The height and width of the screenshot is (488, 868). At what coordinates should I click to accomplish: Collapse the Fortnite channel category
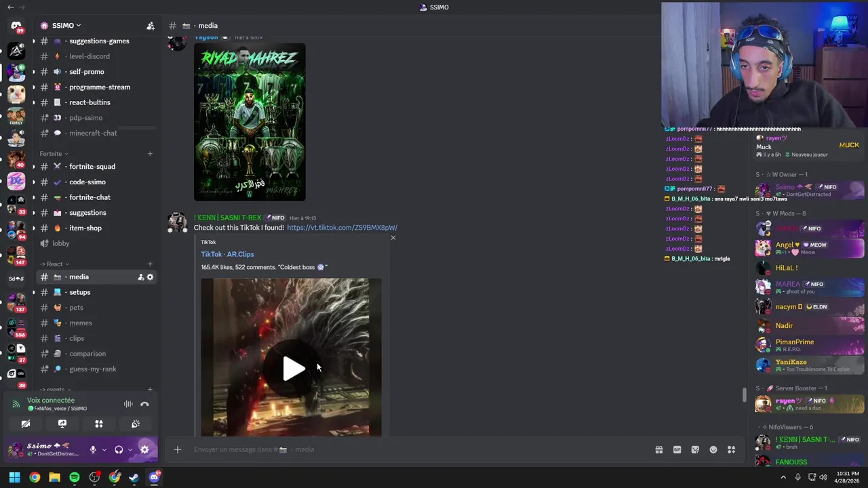[x=54, y=154]
